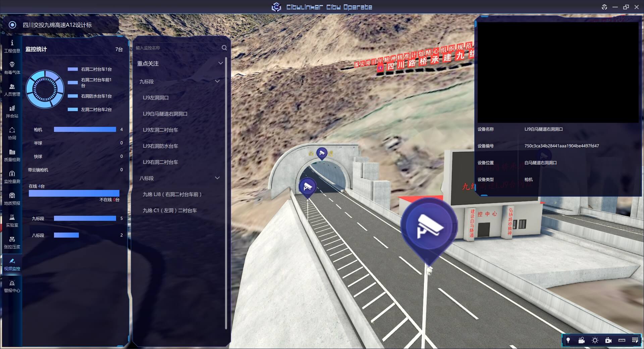Viewport: 644px width, 349px height.
Task: Click the light bulb icon in the bottom toolbar
Action: coord(568,340)
